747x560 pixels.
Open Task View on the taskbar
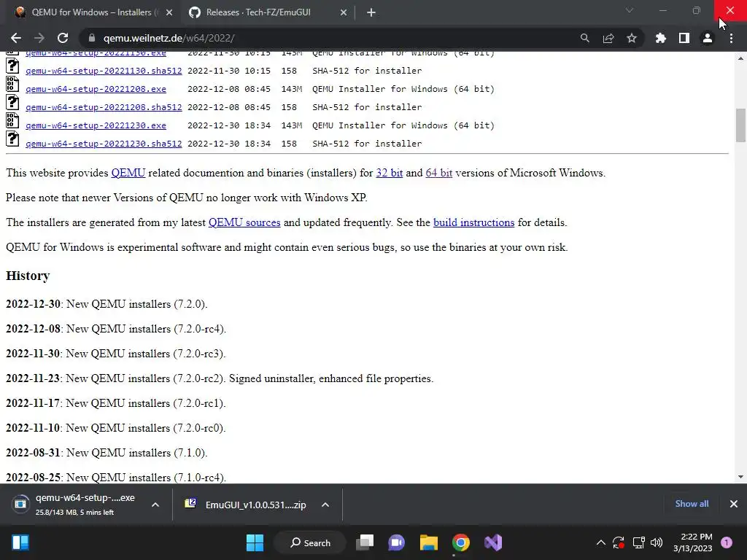pos(365,542)
